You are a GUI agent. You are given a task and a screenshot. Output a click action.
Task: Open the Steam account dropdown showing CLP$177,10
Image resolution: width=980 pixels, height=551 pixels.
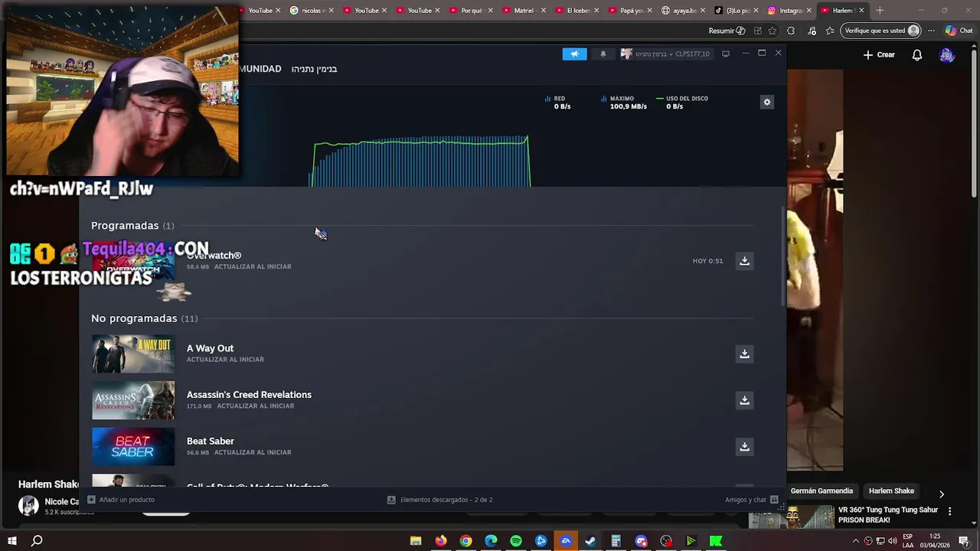click(665, 54)
